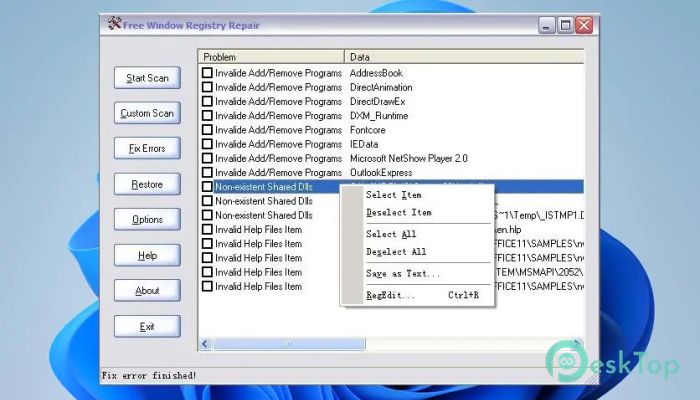
Task: Select the DirectDrawEx data cell
Action: 377,101
